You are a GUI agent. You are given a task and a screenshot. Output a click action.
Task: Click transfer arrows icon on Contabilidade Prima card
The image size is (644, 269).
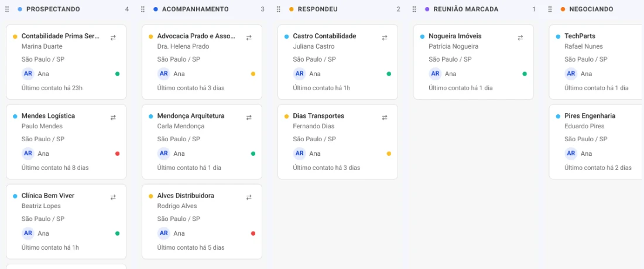113,38
